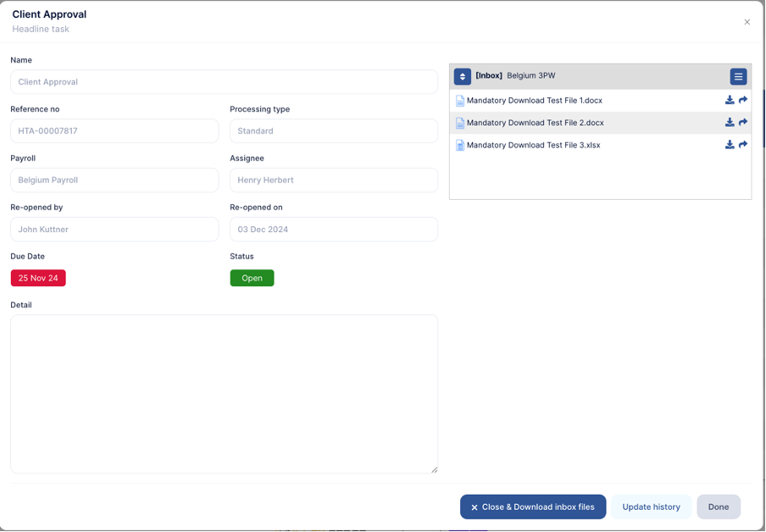Download Mandatory Download Test File 3.xlsx
Viewport: 766px width, 532px height.
[x=730, y=145]
